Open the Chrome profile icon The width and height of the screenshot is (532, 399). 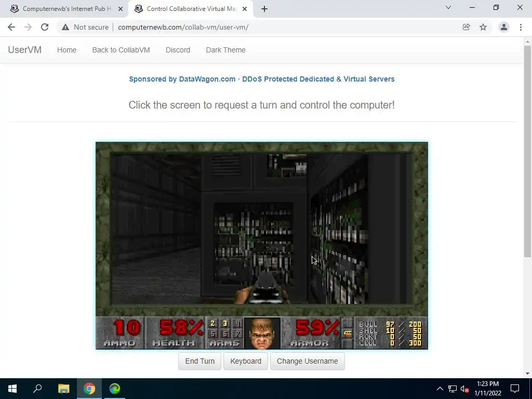(504, 27)
